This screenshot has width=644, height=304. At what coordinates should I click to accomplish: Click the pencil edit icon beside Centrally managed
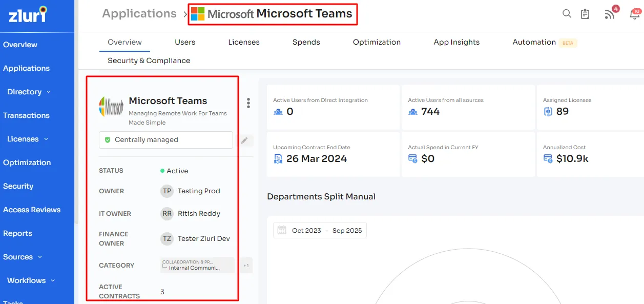point(245,140)
